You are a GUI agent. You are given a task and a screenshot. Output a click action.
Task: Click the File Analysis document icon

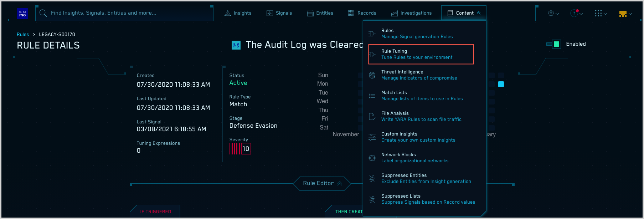pos(372,117)
